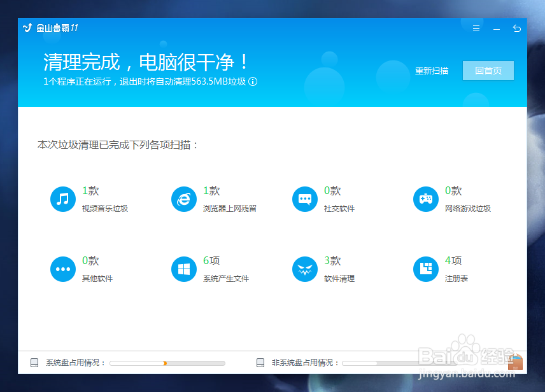Image resolution: width=545 pixels, height=392 pixels.
Task: Click the online game junk gamepad icon
Action: tap(426, 199)
